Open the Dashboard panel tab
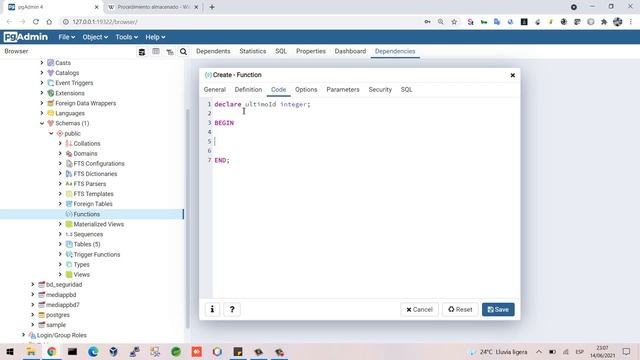The width and height of the screenshot is (640, 360). pos(350,51)
